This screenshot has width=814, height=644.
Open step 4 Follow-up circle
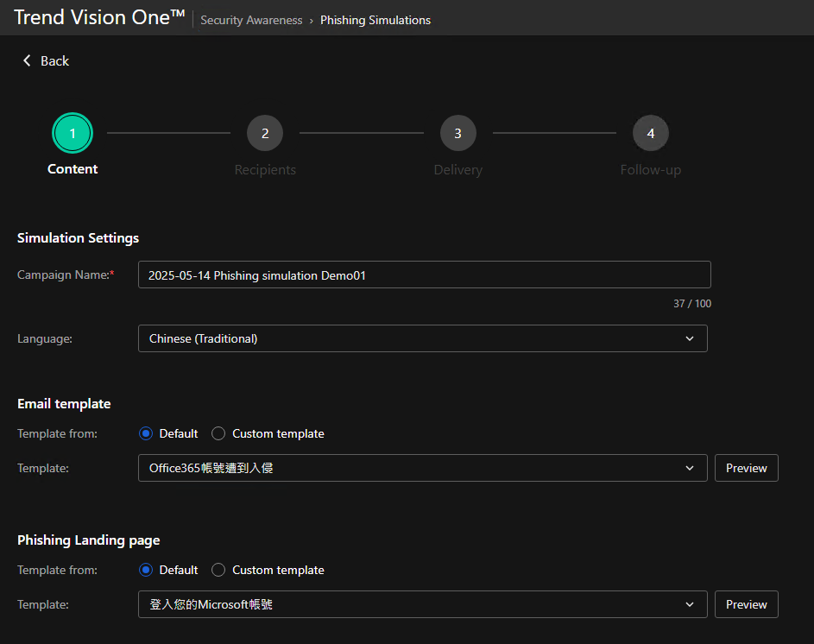click(650, 133)
